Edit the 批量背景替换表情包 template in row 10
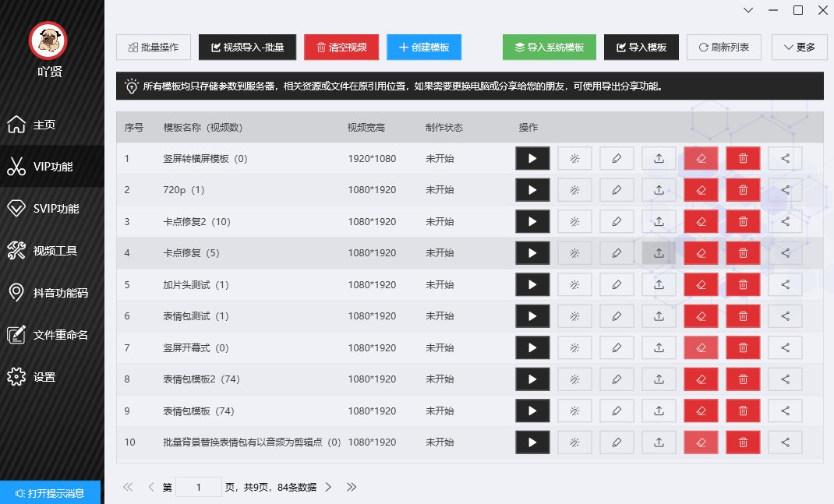This screenshot has height=504, width=834. (x=617, y=442)
